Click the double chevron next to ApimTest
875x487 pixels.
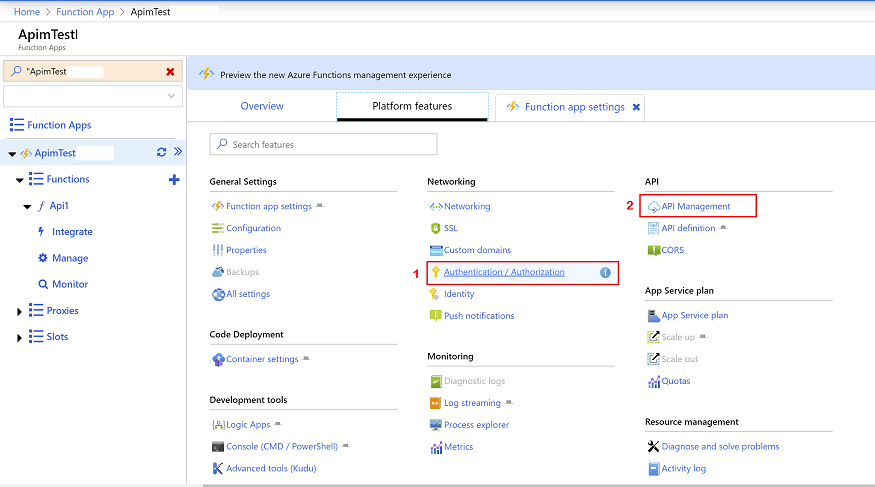point(178,151)
